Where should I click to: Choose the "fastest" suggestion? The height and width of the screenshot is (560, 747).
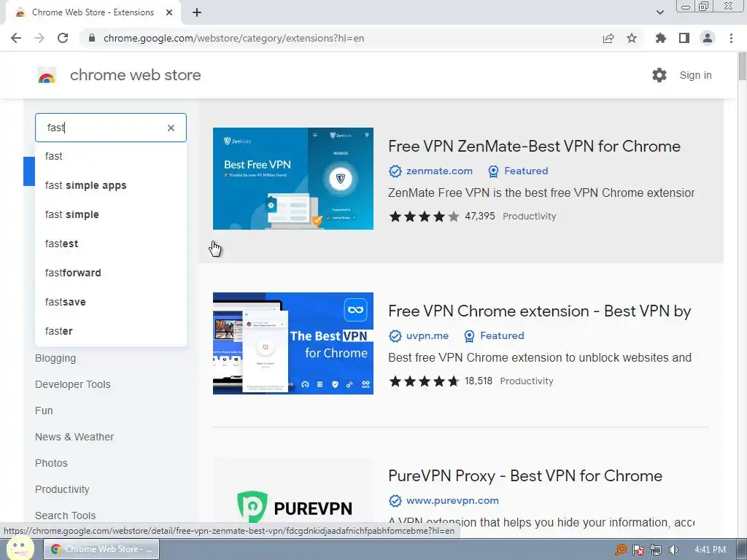(111, 244)
